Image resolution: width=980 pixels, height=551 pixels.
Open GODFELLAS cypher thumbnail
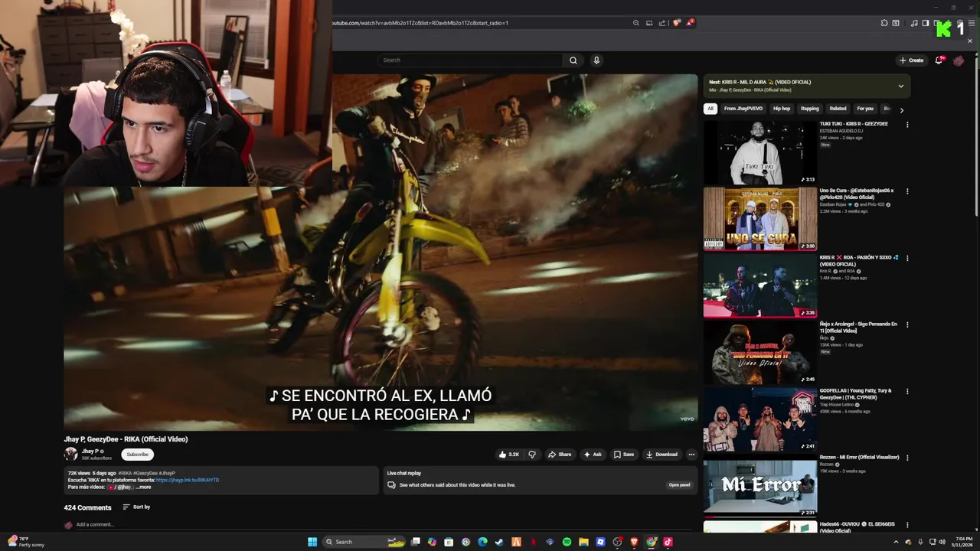pyautogui.click(x=760, y=419)
